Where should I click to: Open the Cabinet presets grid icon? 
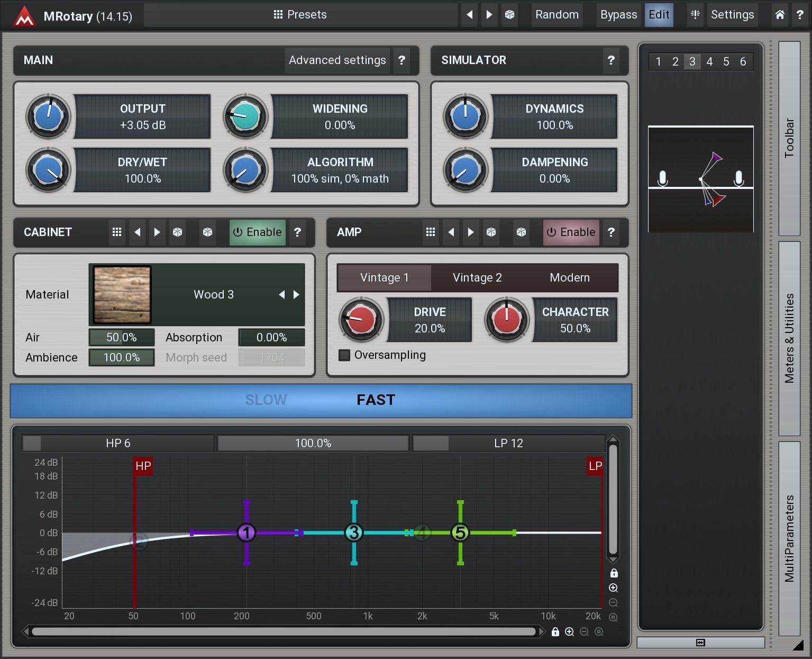pyautogui.click(x=117, y=232)
